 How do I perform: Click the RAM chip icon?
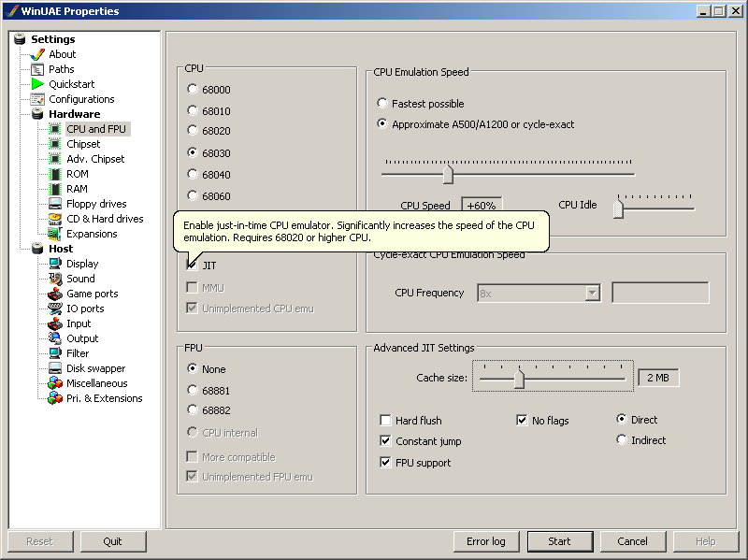pyautogui.click(x=55, y=189)
